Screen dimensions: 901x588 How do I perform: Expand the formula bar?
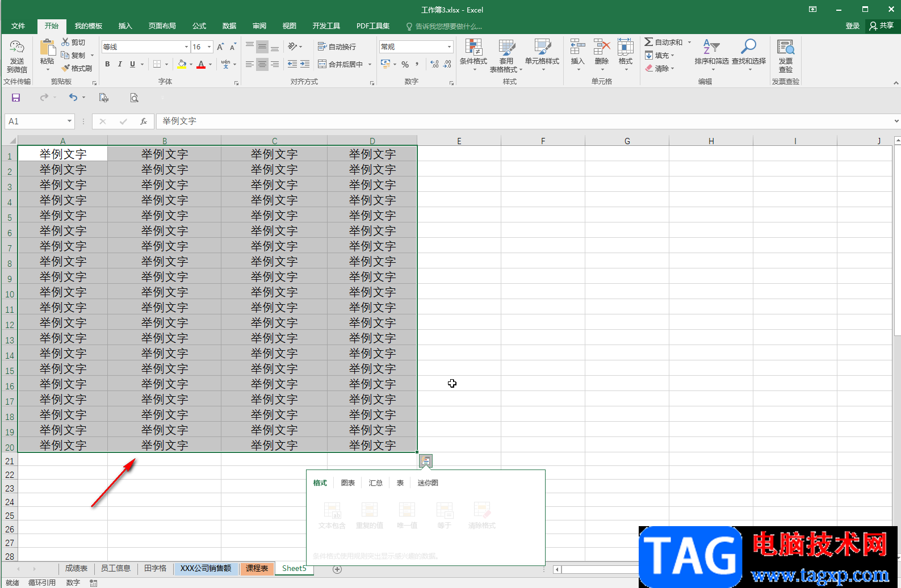click(896, 121)
